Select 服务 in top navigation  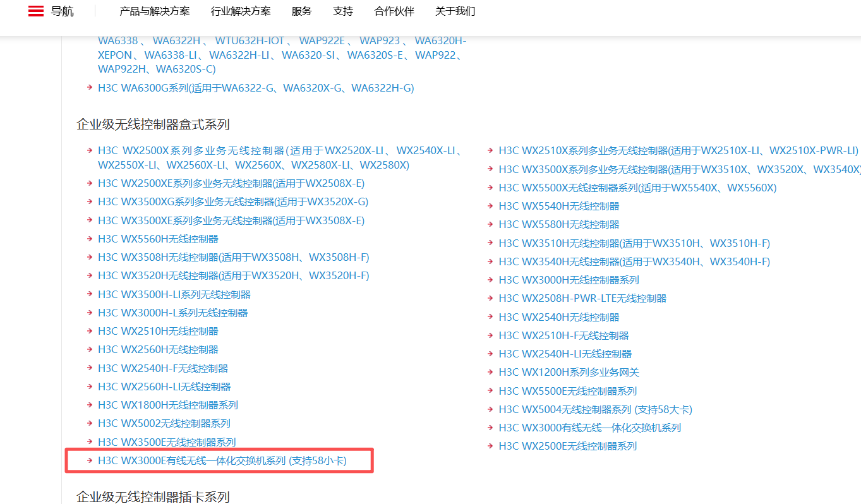pos(301,11)
